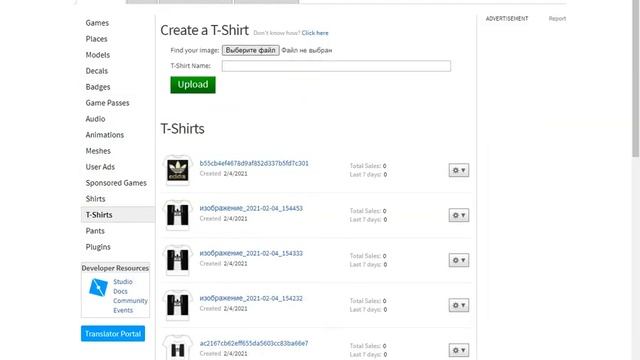
Task: Open the ac2167cb62 t-shirt link
Action: pyautogui.click(x=254, y=343)
